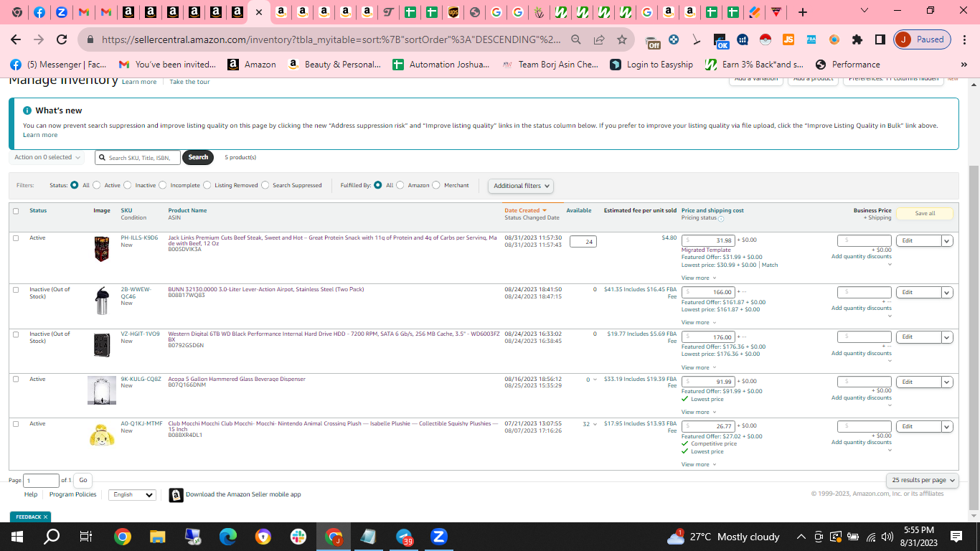
Task: Select the Incomplete status filter radio
Action: point(163,185)
